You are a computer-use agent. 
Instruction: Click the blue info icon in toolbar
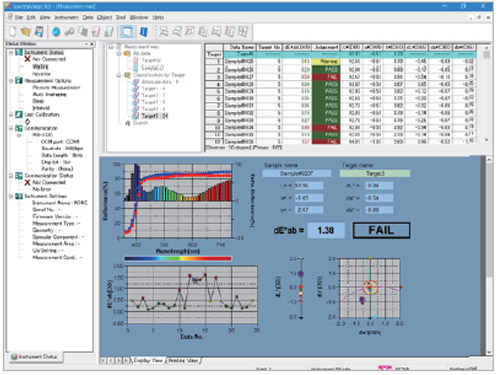(144, 32)
